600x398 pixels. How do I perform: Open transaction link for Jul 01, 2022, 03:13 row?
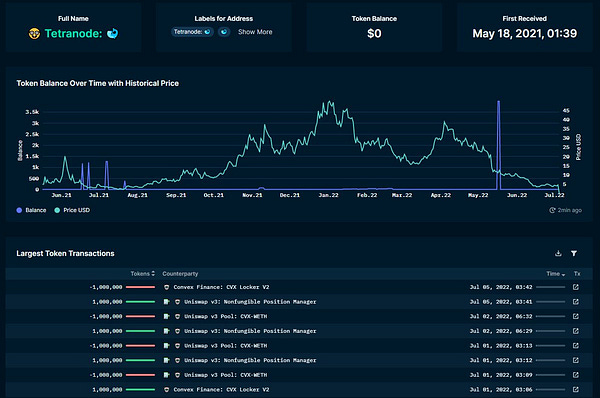click(576, 346)
